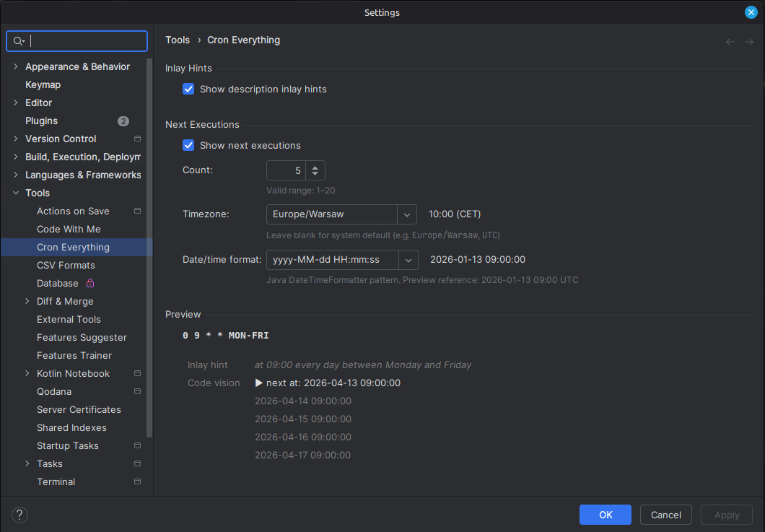This screenshot has height=532, width=765.
Task: Open Terminal settings page
Action: click(x=56, y=481)
